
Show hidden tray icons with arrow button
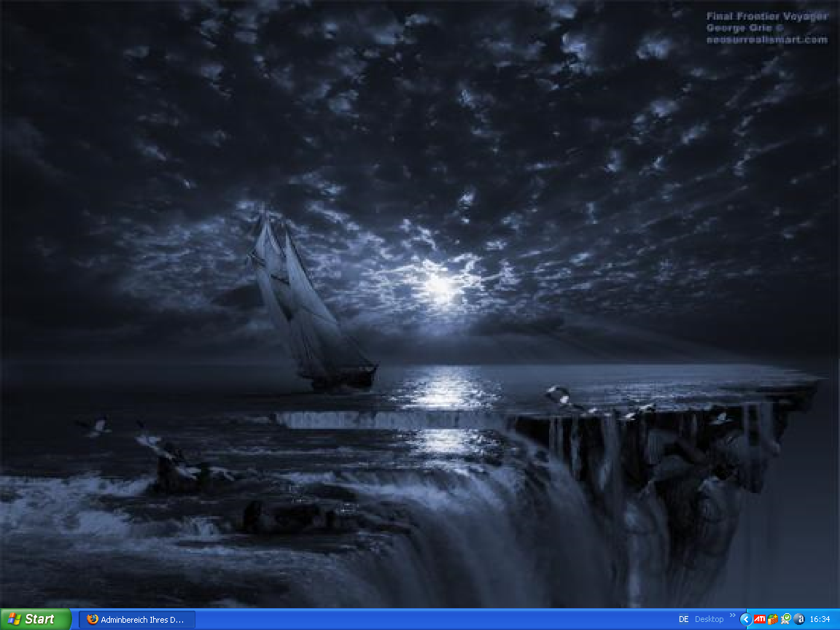pos(744,619)
